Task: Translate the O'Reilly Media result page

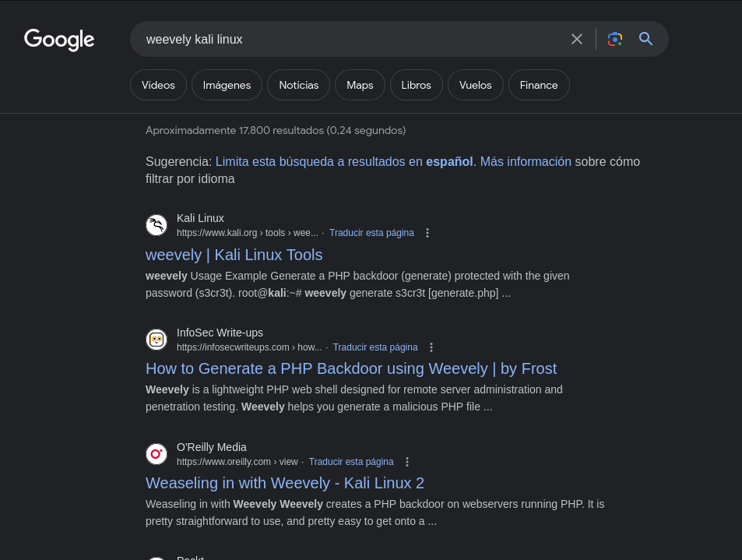Action: [351, 462]
